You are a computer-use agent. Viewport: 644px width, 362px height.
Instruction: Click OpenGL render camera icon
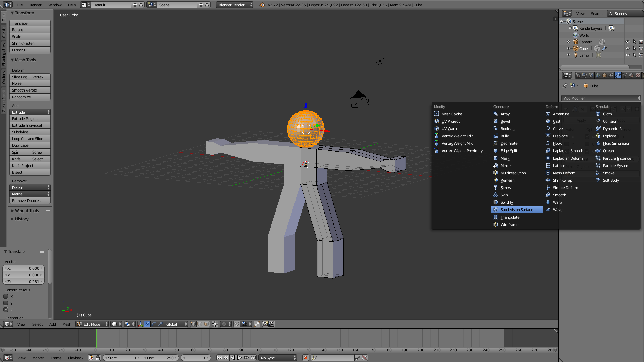[x=265, y=324]
